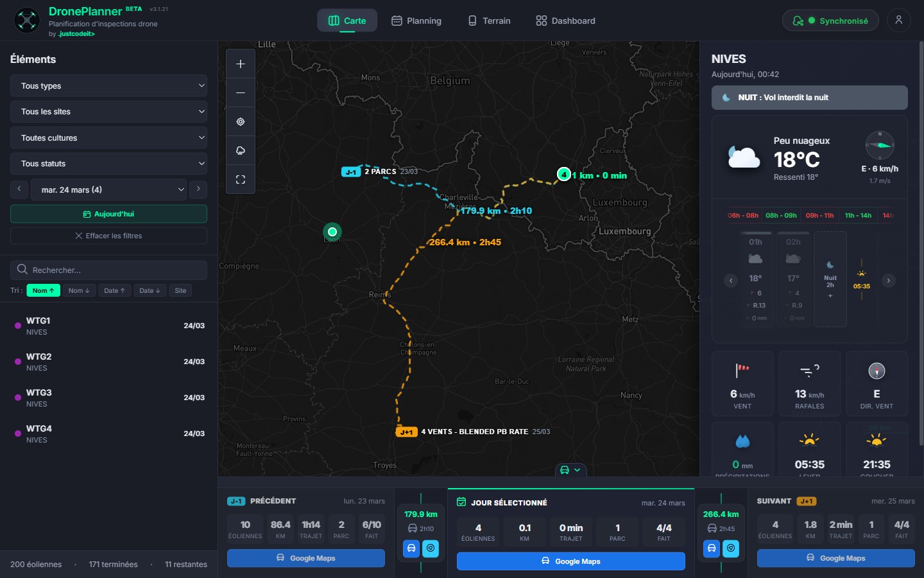The width and height of the screenshot is (924, 578).
Task: Click the Aujourd'hui button
Action: click(108, 214)
